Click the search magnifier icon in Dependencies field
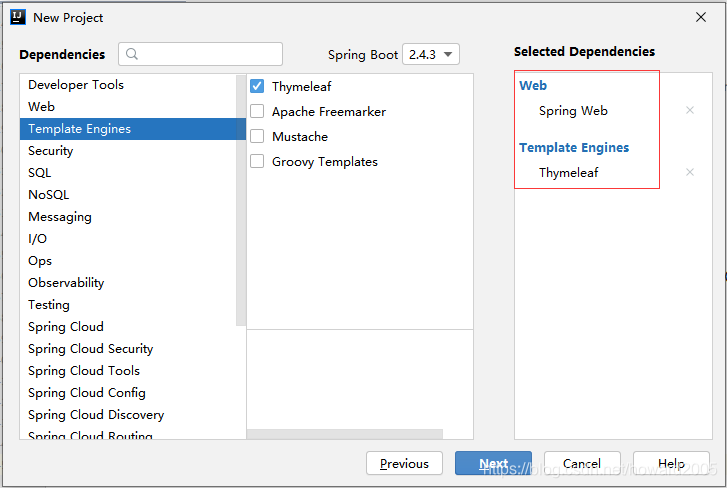 [x=132, y=54]
